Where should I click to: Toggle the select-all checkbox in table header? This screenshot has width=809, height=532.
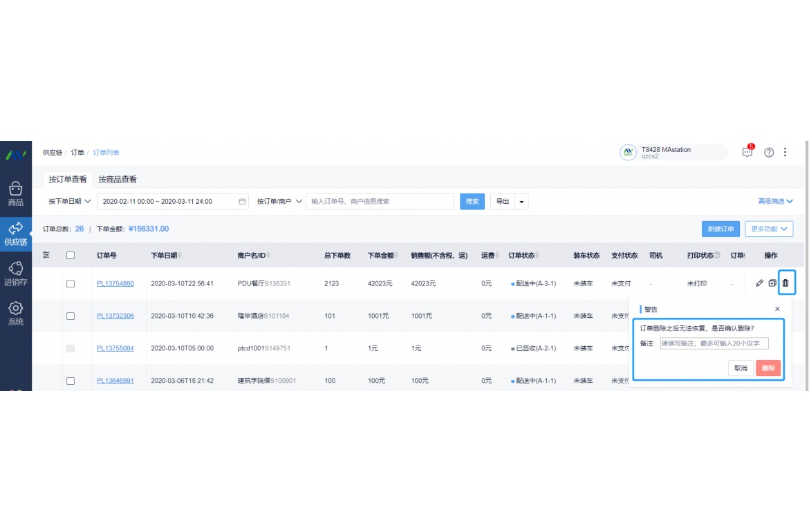coord(71,256)
